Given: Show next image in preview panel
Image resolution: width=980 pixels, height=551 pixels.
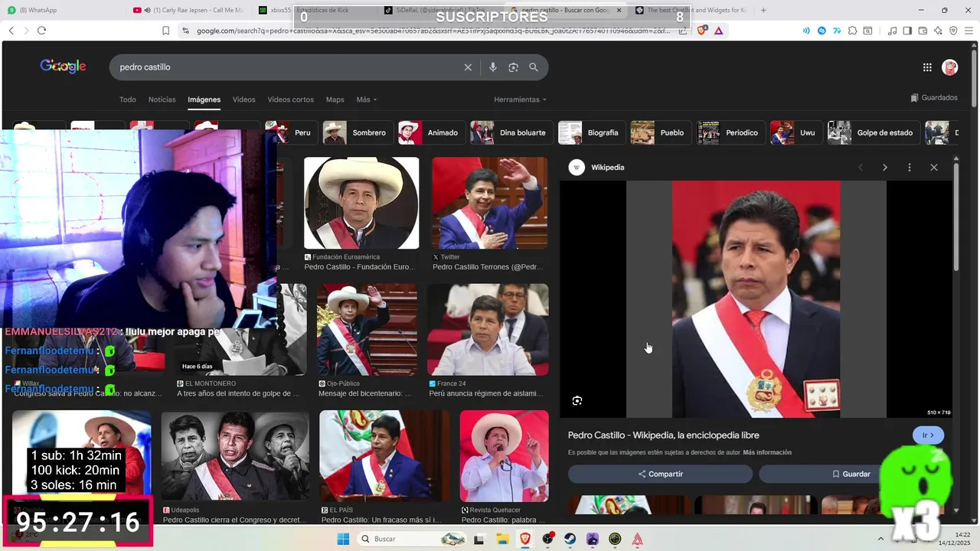Looking at the screenshot, I should tap(885, 168).
